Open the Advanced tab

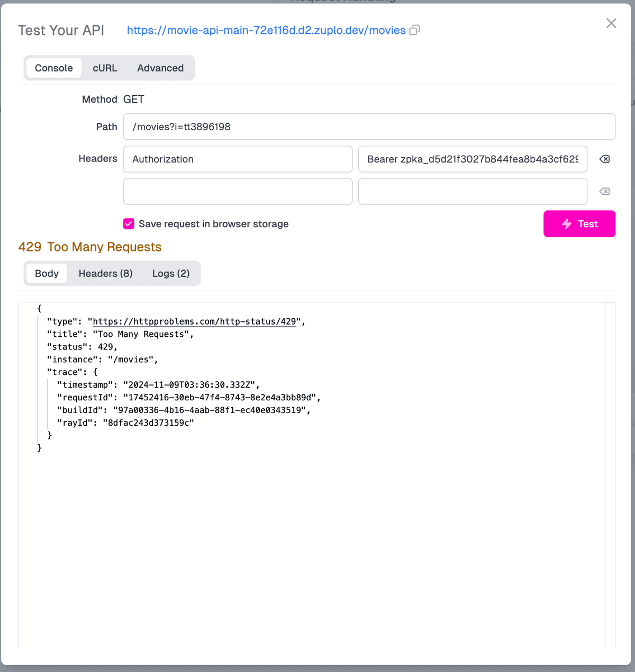pyautogui.click(x=160, y=68)
